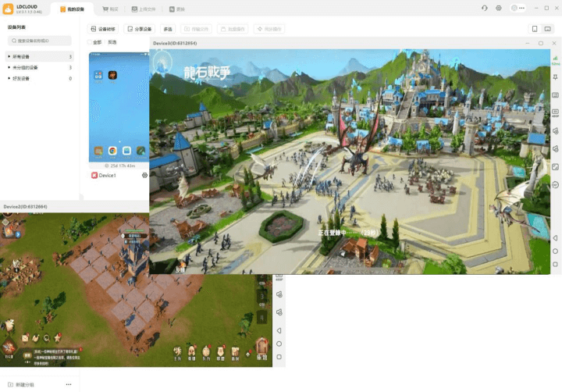The width and height of the screenshot is (562, 392).
Task: Switch to landscape layout view icon
Action: [547, 29]
